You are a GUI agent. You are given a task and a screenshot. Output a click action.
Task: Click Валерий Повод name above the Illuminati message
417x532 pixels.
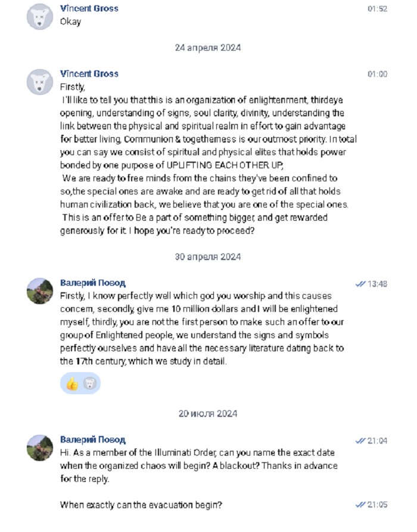coord(93,440)
